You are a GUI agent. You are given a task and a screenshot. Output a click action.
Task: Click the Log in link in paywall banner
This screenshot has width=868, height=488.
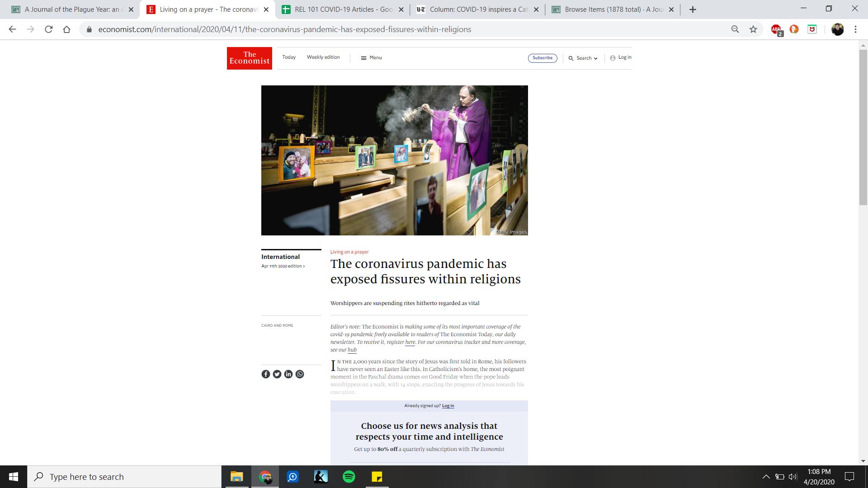pyautogui.click(x=448, y=406)
